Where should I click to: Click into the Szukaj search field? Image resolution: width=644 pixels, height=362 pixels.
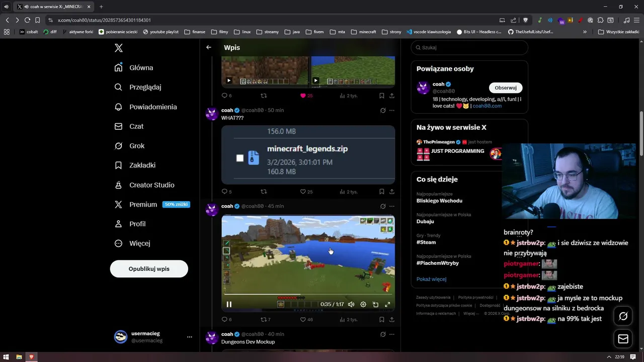pos(469,47)
